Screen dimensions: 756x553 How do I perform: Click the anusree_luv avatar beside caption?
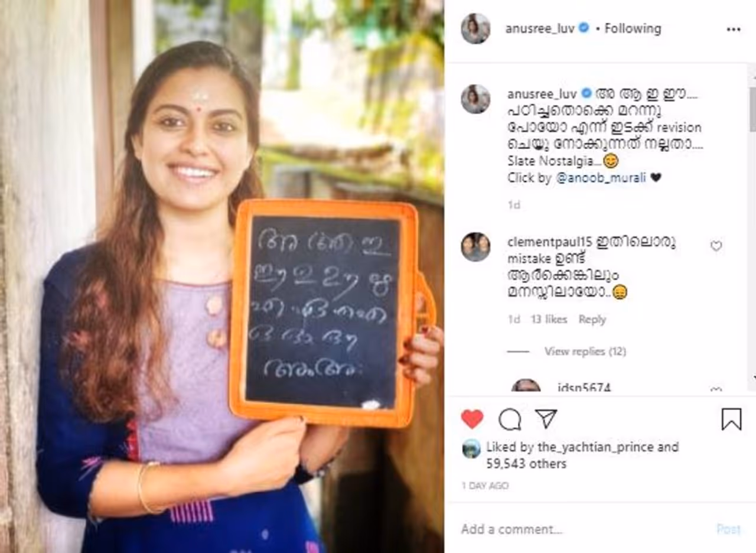click(x=475, y=99)
